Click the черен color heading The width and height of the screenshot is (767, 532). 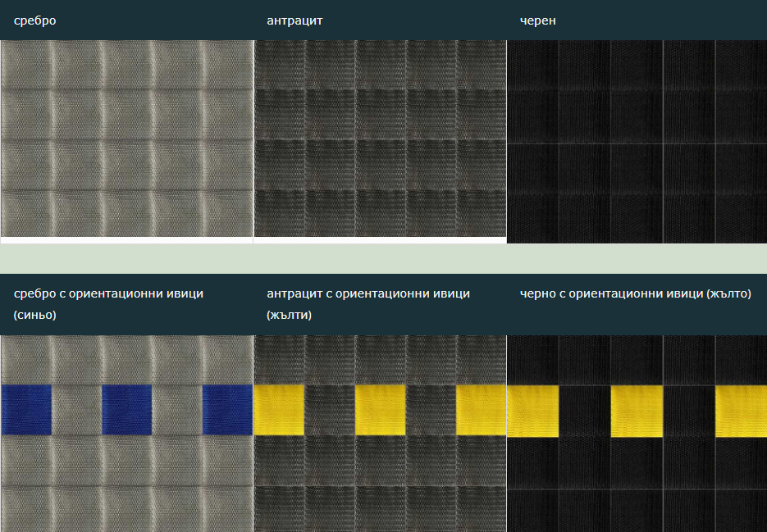(x=537, y=20)
